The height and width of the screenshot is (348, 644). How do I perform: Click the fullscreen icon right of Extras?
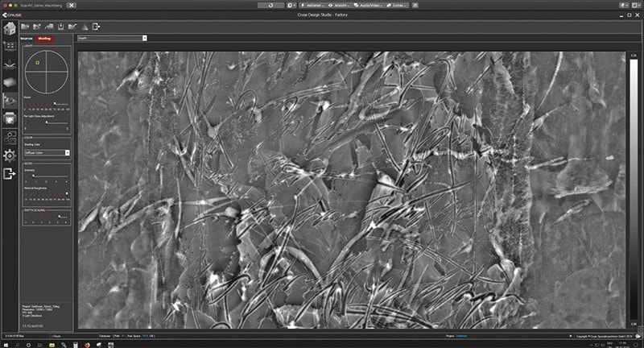pos(415,6)
